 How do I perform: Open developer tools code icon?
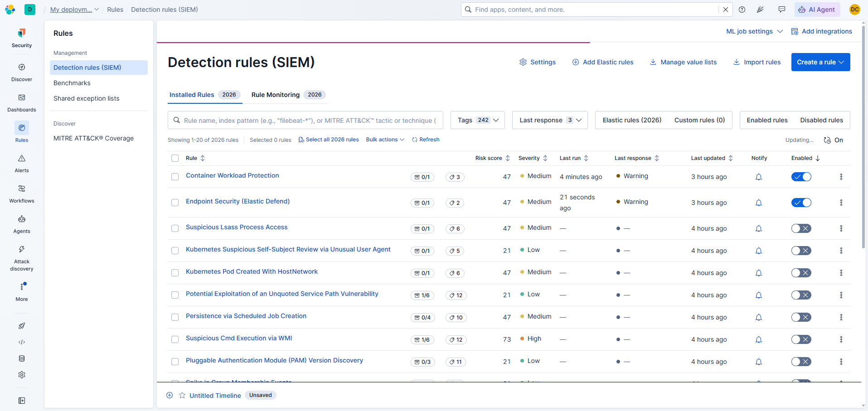pyautogui.click(x=22, y=342)
